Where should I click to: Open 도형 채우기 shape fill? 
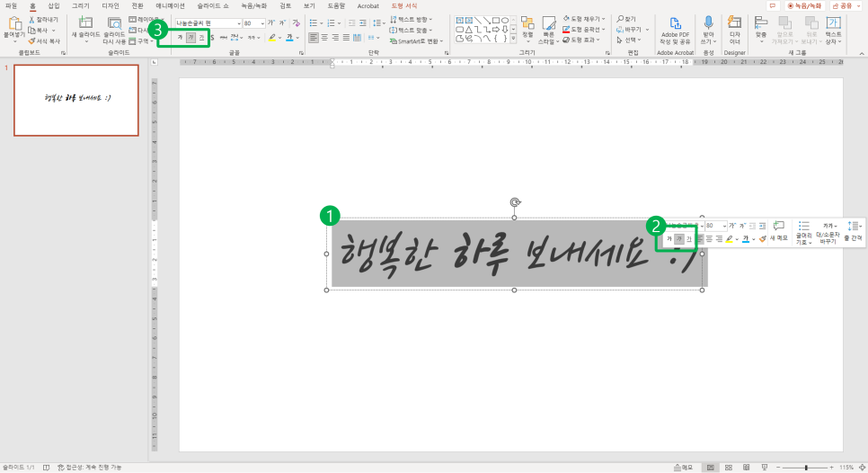point(584,19)
